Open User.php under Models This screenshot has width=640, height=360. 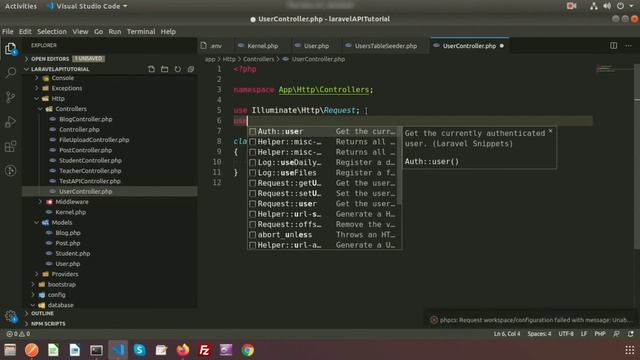[x=67, y=264]
